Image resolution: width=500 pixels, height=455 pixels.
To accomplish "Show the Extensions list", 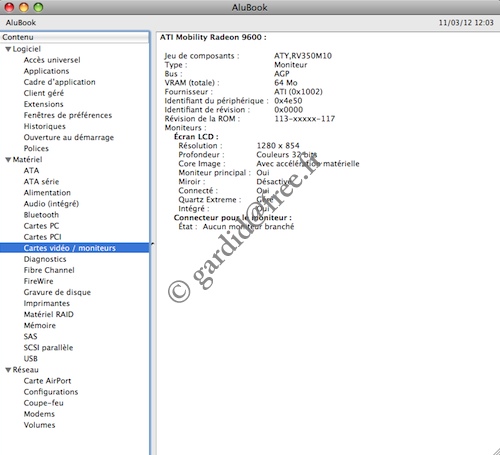I will (43, 104).
